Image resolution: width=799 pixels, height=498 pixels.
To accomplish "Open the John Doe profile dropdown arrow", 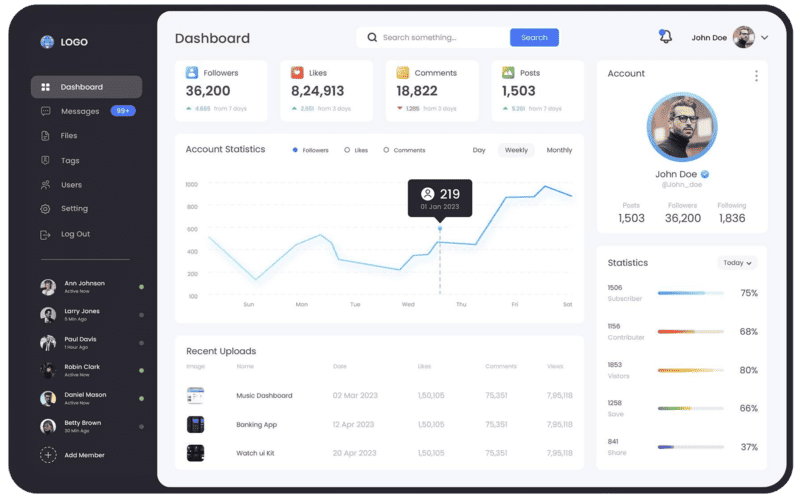I will click(x=765, y=38).
